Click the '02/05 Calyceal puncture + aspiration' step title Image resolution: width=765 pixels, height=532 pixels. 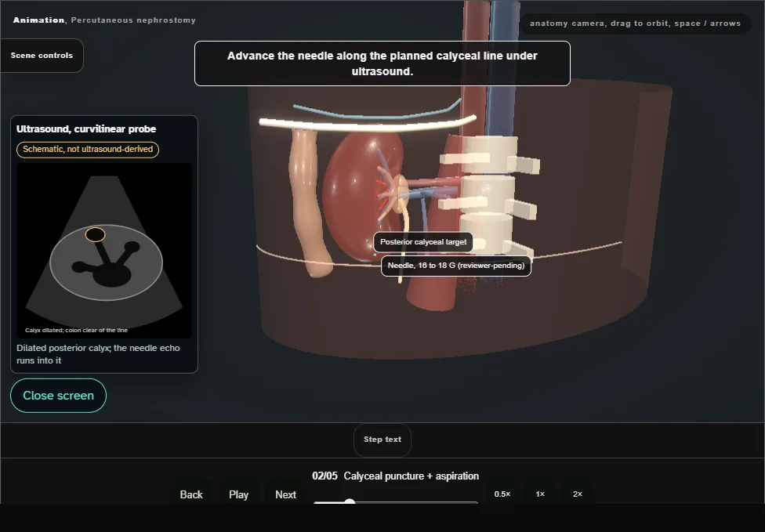[x=396, y=476]
